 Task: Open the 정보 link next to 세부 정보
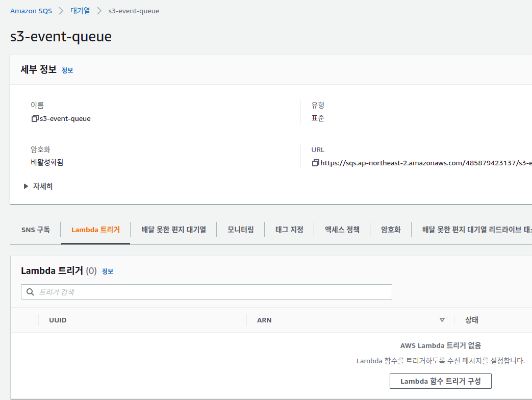point(67,70)
